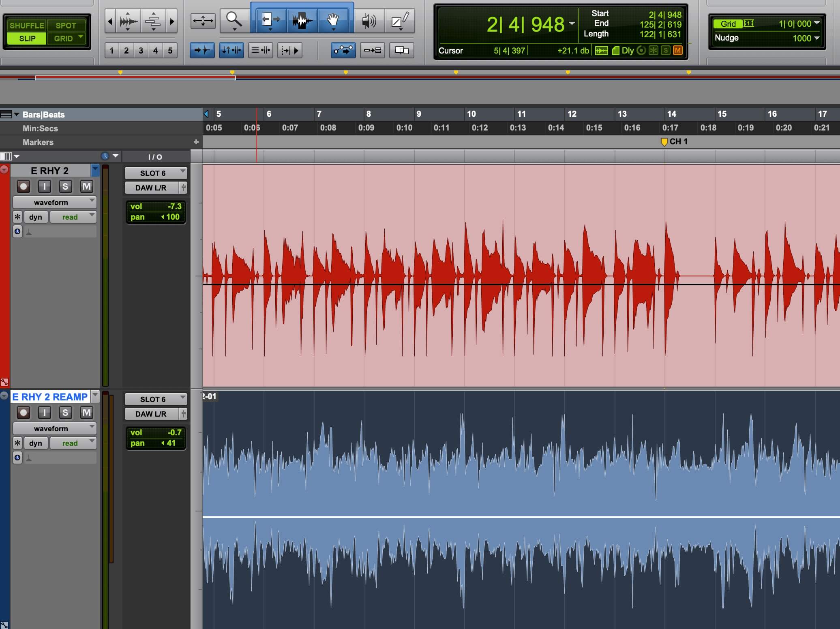Viewport: 840px width, 629px height.
Task: Switch to Spot edit mode
Action: click(x=66, y=26)
